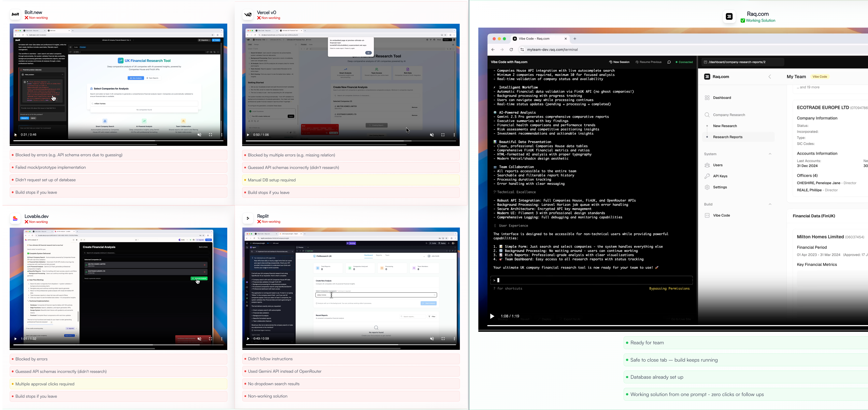Click the Connected status indicator
The width and height of the screenshot is (868, 410).
click(684, 62)
